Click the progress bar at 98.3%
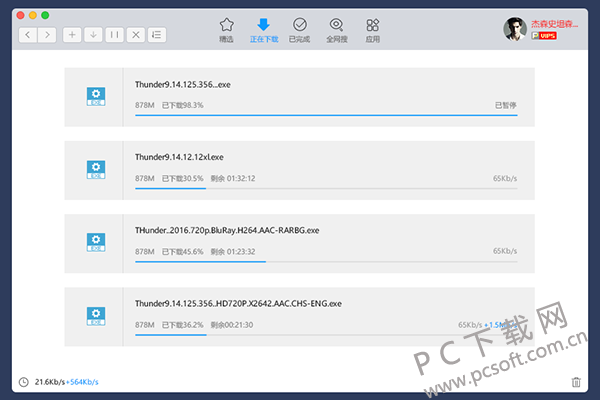The height and width of the screenshot is (400, 600). pos(326,115)
